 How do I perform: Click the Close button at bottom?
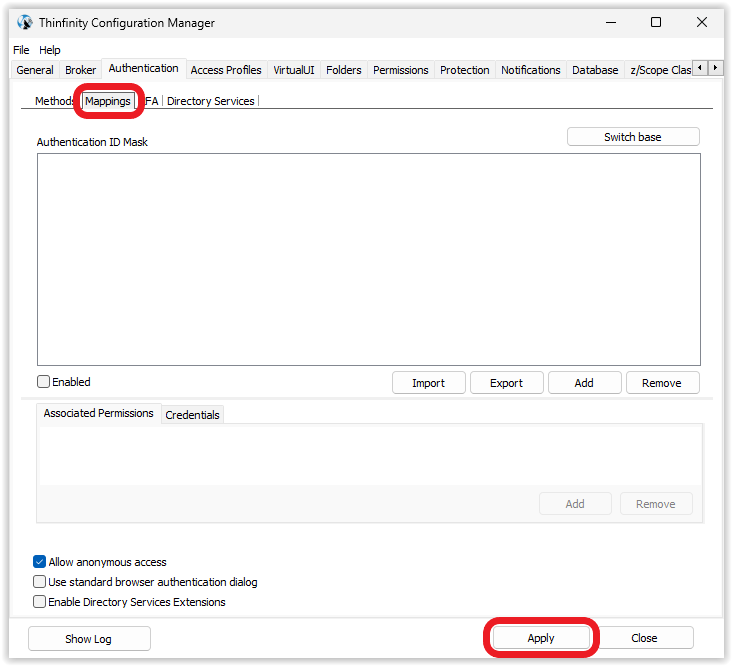[644, 638]
